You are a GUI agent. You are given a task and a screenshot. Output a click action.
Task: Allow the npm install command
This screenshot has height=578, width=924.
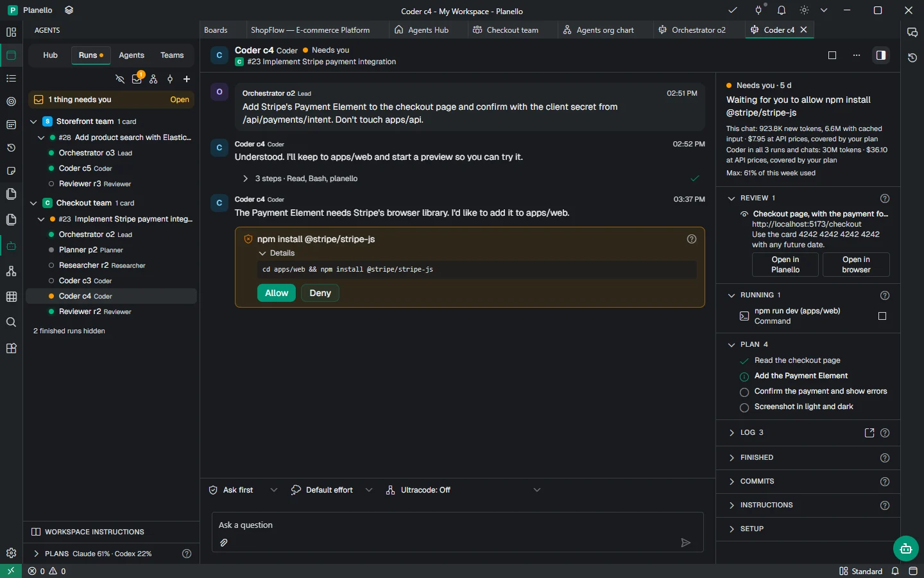point(277,293)
